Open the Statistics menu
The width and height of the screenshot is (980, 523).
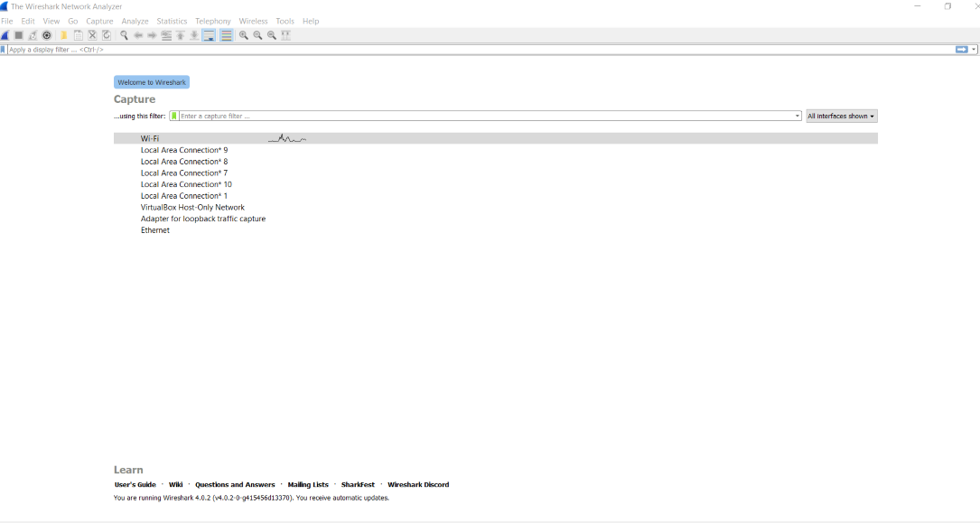tap(172, 22)
